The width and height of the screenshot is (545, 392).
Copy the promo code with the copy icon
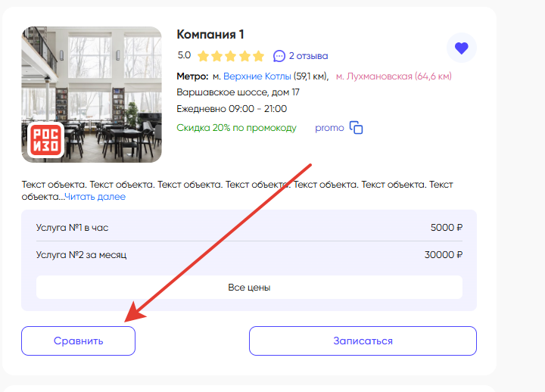coord(356,128)
